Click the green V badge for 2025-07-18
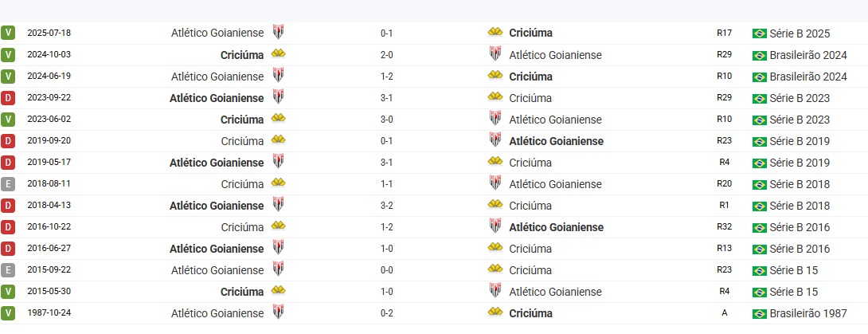 coord(8,33)
